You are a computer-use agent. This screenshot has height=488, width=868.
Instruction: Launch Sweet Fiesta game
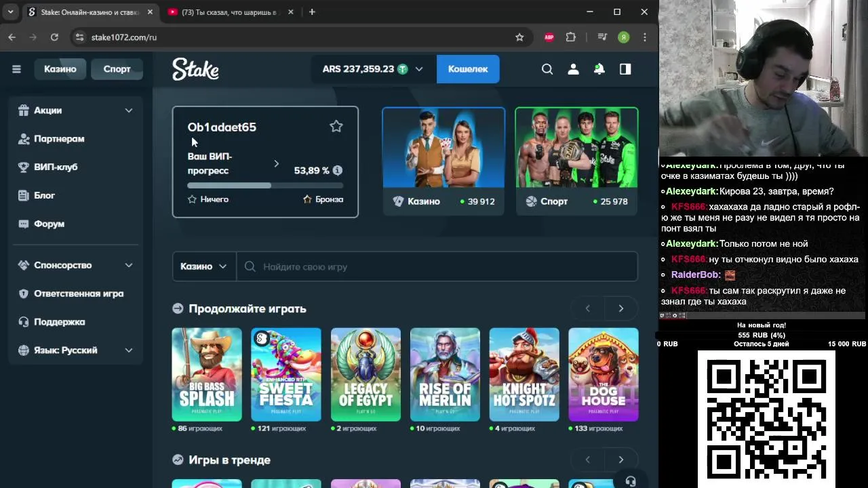coord(286,375)
